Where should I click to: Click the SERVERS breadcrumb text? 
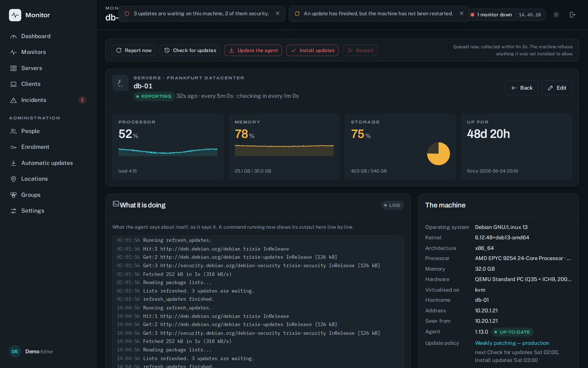coord(147,78)
